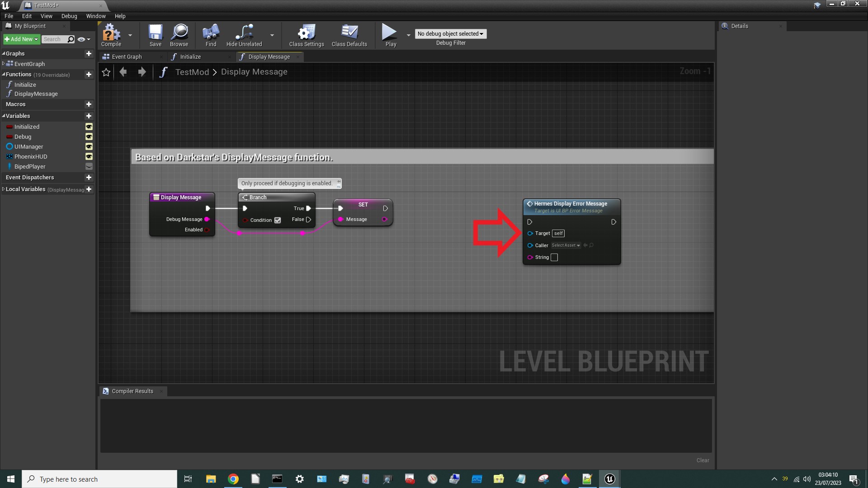Select the Initialize function in list
This screenshot has height=488, width=868.
click(25, 85)
